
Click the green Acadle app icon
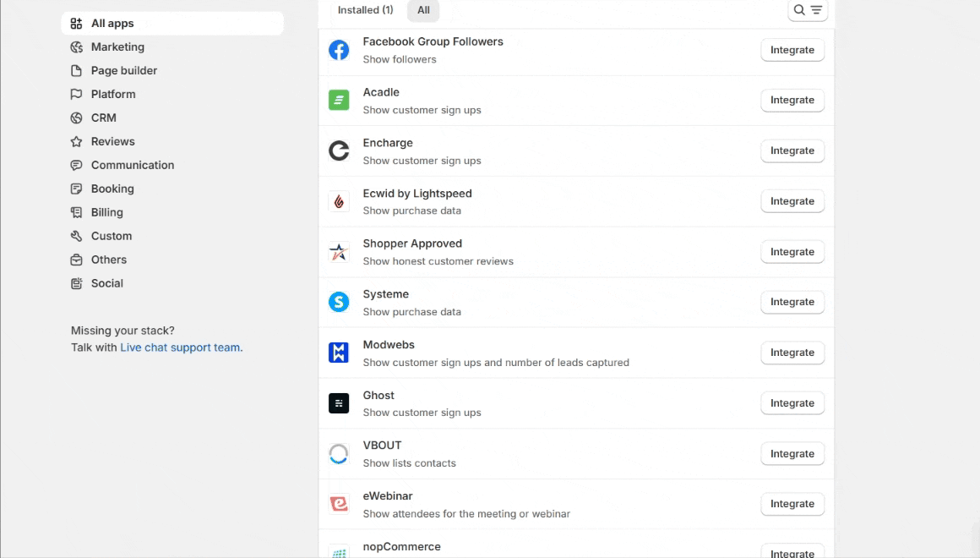(339, 101)
